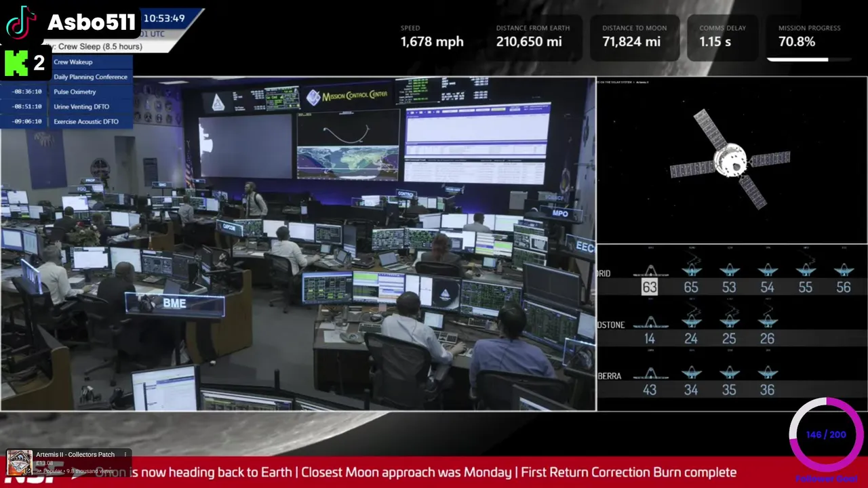Click the -08:36:10 countdown time
The image size is (868, 488).
pos(27,91)
